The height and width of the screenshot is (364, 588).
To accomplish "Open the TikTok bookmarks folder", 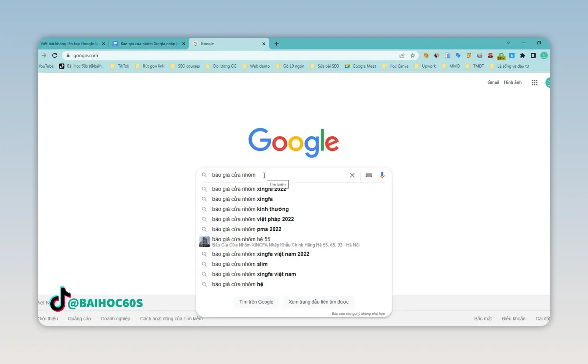I will [x=120, y=66].
